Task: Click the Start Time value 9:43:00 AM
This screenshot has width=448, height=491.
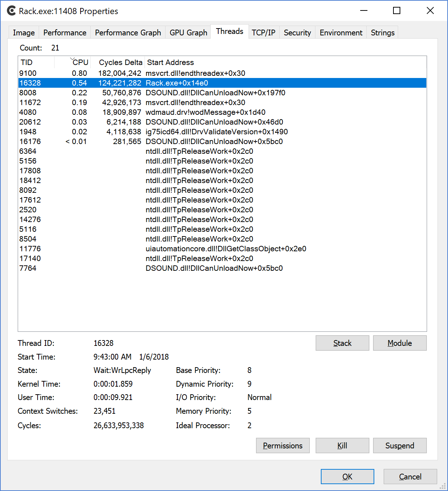Action: click(x=112, y=357)
